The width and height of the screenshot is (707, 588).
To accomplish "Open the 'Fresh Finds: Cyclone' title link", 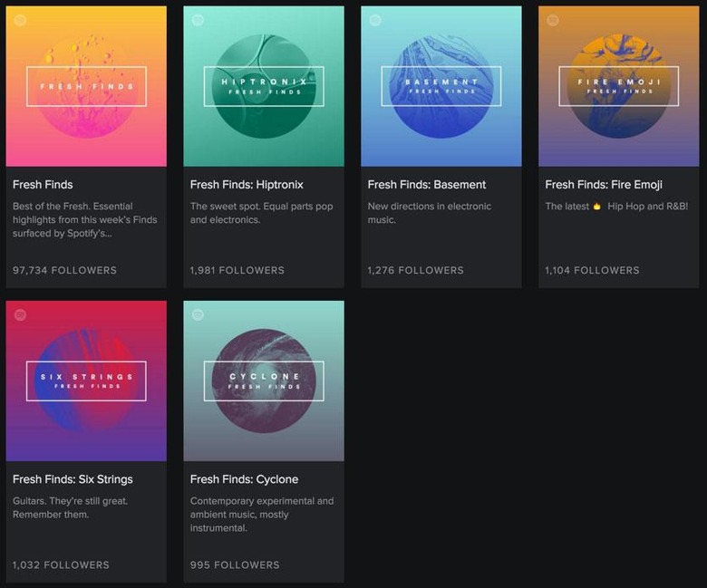I will pyautogui.click(x=244, y=479).
